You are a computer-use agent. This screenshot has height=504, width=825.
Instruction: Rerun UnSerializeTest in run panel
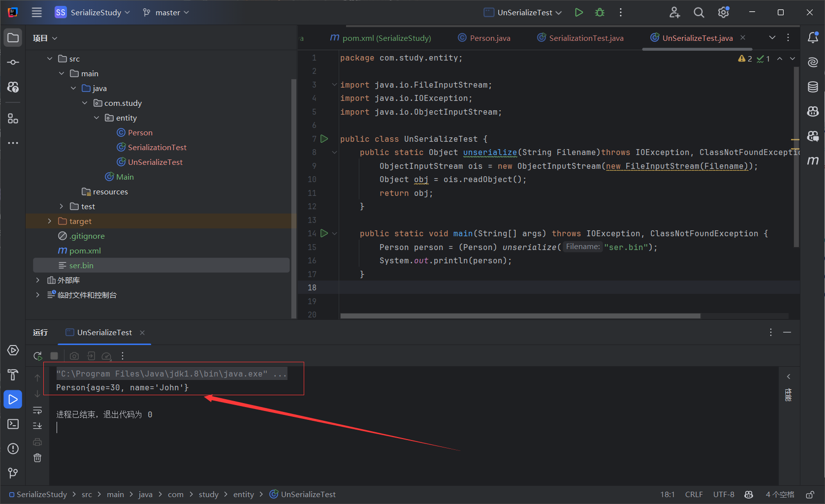[37, 356]
